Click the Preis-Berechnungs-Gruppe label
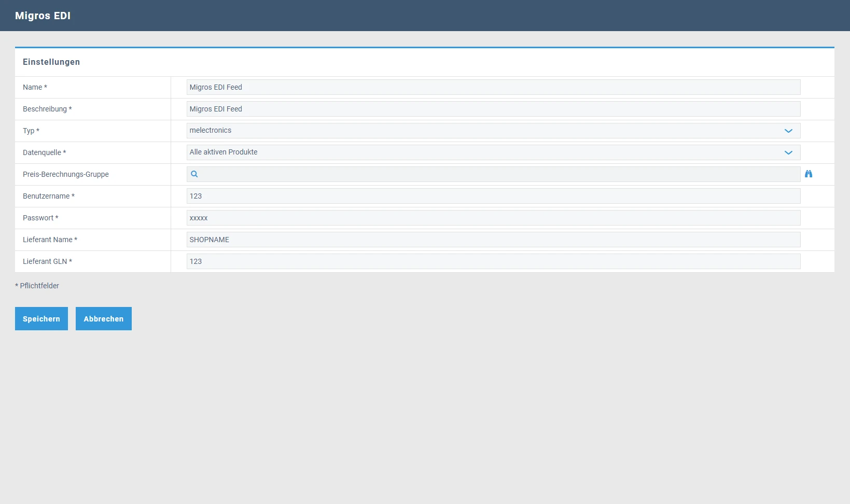Screen dimensions: 850x504 point(66,174)
